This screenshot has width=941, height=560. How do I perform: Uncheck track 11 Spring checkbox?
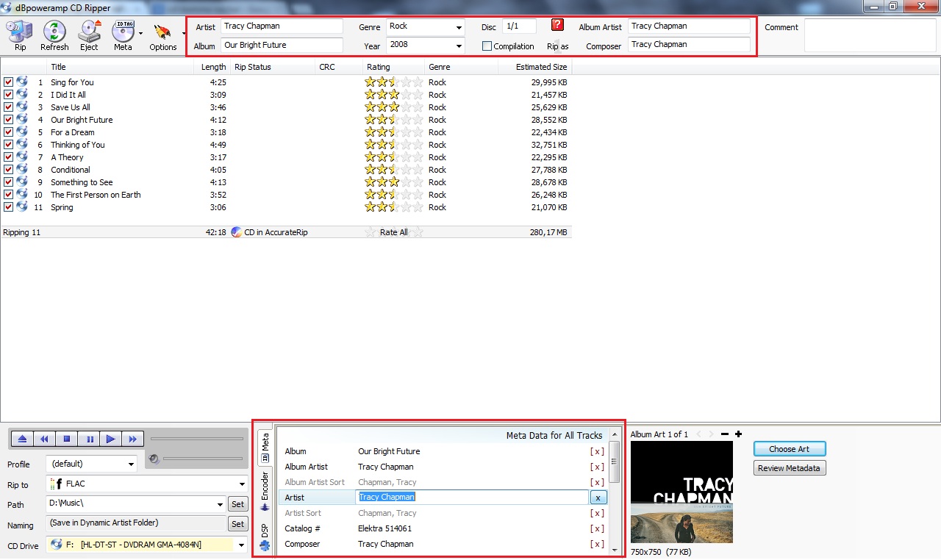(x=9, y=207)
